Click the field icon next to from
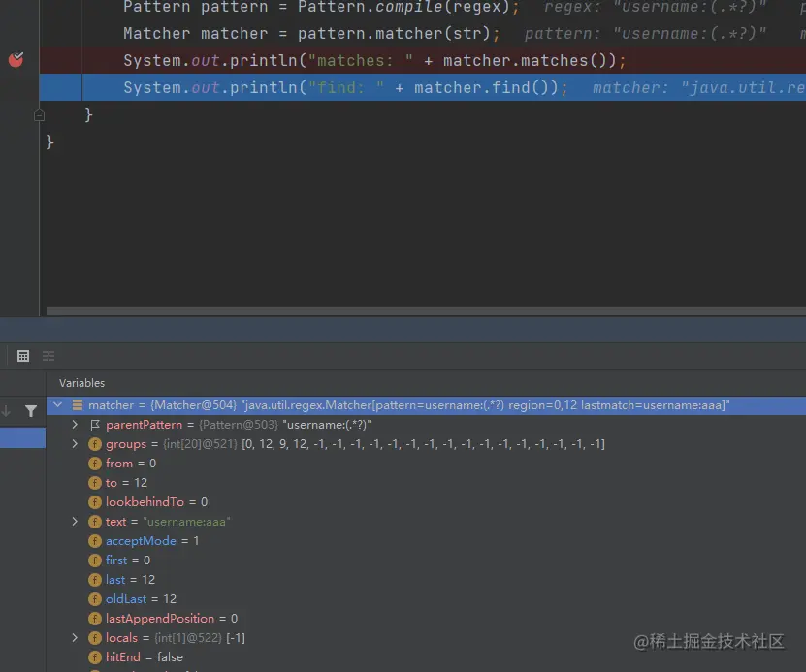This screenshot has height=672, width=806. pyautogui.click(x=95, y=464)
